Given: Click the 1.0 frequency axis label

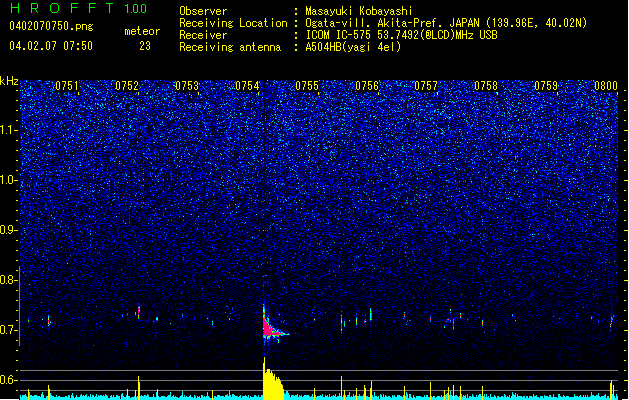Looking at the screenshot, I should (x=8, y=180).
